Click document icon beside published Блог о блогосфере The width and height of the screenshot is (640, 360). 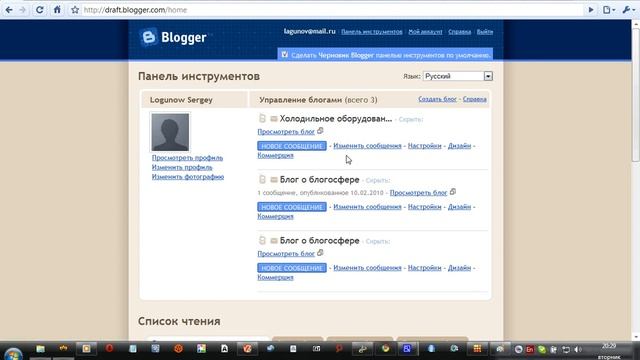[x=262, y=179]
